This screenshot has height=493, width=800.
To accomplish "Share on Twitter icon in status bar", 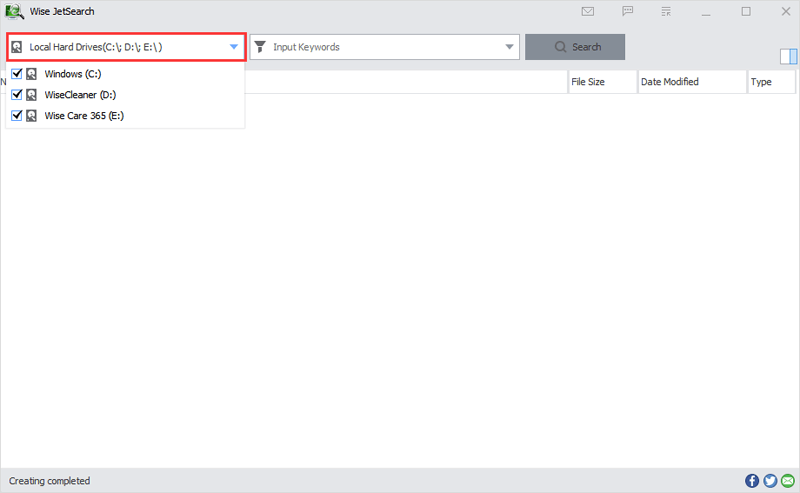I will pyautogui.click(x=770, y=481).
